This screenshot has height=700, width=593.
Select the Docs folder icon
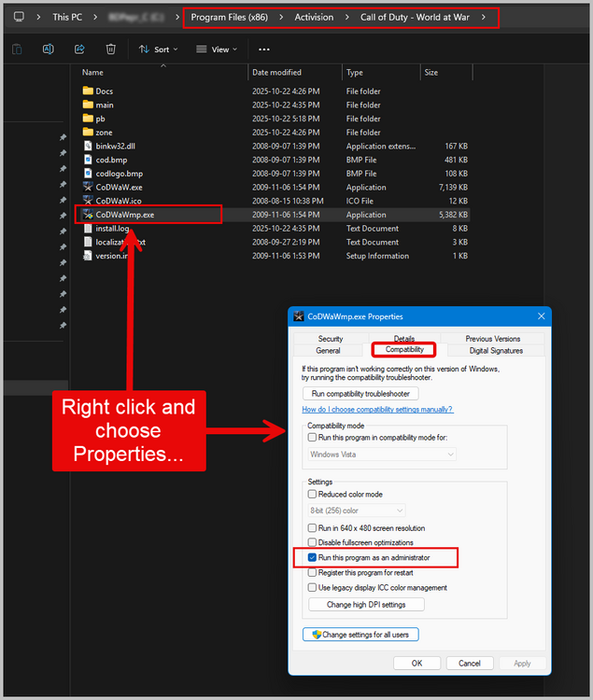(x=89, y=91)
